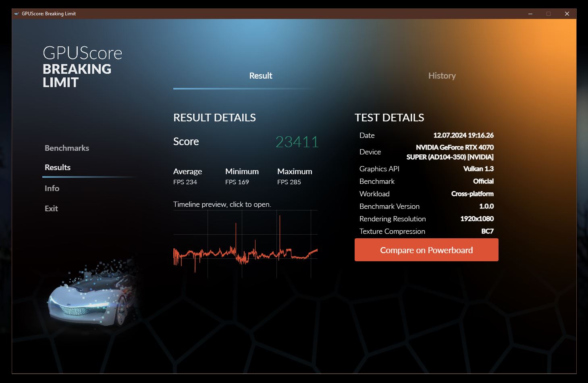Screen dimensions: 588x383
Task: Switch to the Result tab
Action: click(x=261, y=75)
